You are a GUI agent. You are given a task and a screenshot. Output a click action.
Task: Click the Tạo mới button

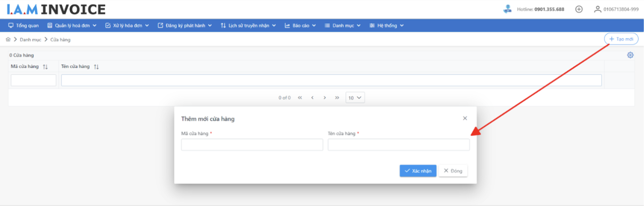[621, 39]
